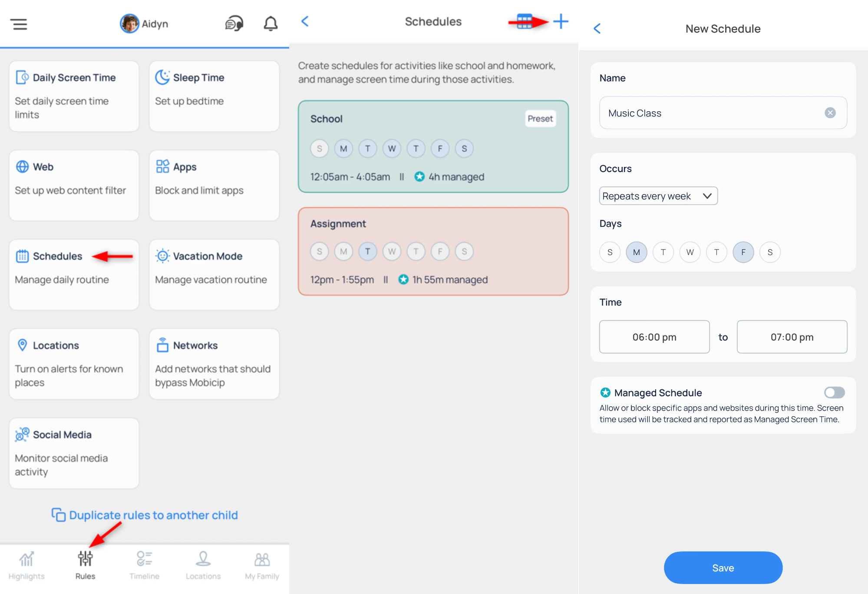
Task: Set start time 06:00 pm
Action: click(654, 337)
